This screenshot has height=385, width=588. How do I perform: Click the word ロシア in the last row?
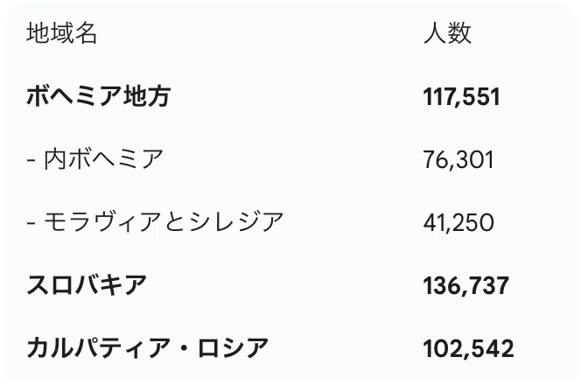click(233, 348)
